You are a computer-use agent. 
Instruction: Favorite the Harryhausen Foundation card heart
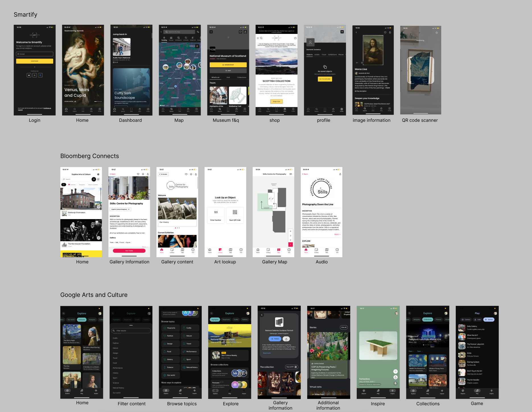[x=98, y=238]
